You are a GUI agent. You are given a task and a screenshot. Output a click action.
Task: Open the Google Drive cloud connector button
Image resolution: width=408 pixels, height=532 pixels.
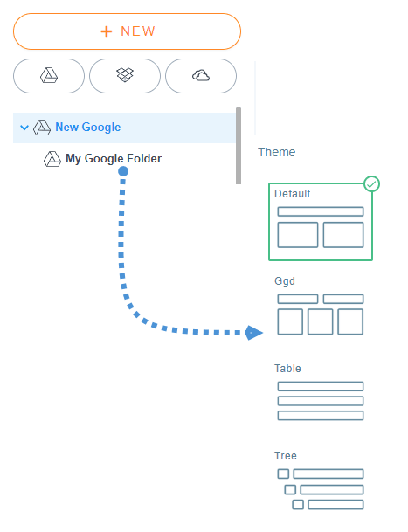pyautogui.click(x=49, y=76)
